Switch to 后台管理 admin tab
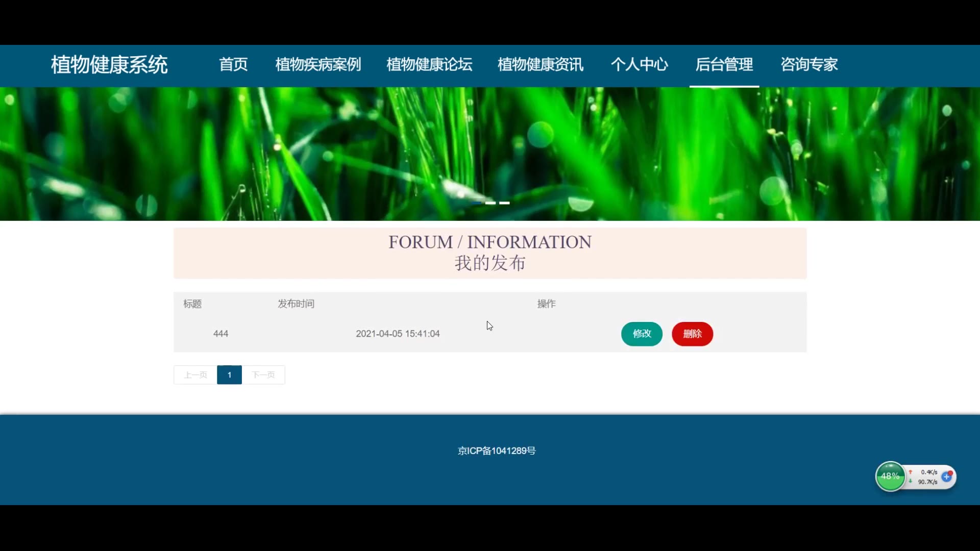 click(724, 65)
